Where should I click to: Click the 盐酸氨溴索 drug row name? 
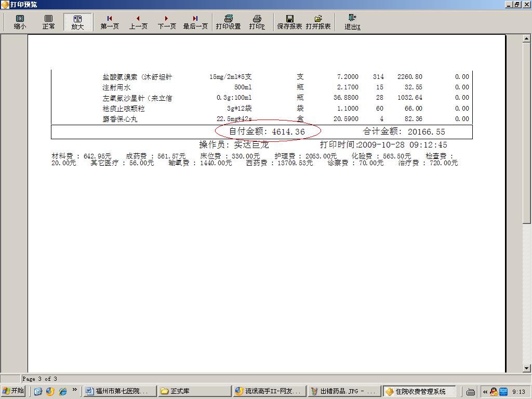pos(137,77)
